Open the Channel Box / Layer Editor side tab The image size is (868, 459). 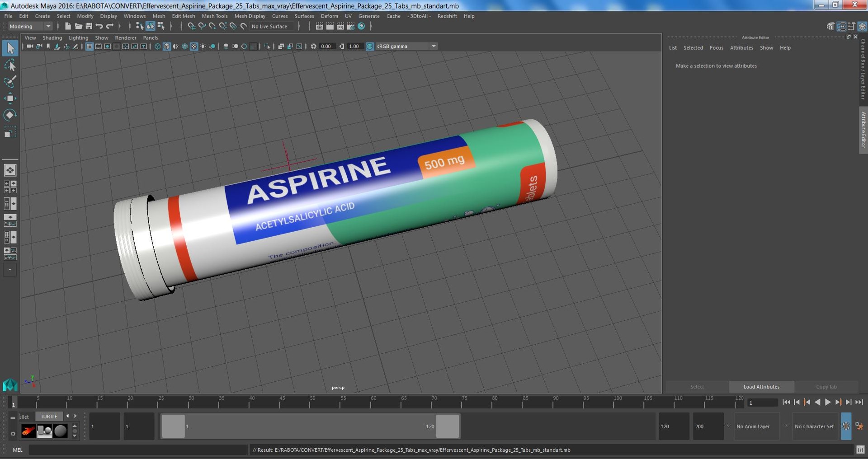click(863, 69)
